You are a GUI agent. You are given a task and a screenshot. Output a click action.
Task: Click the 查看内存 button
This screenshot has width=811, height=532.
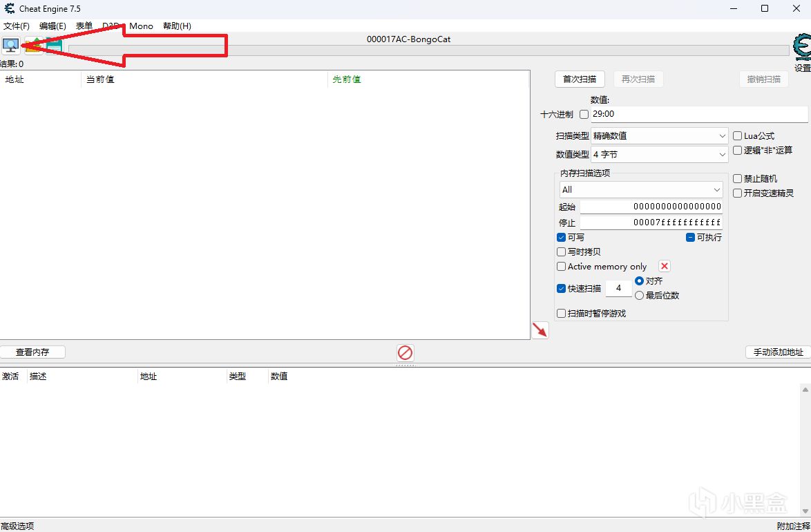[32, 352]
